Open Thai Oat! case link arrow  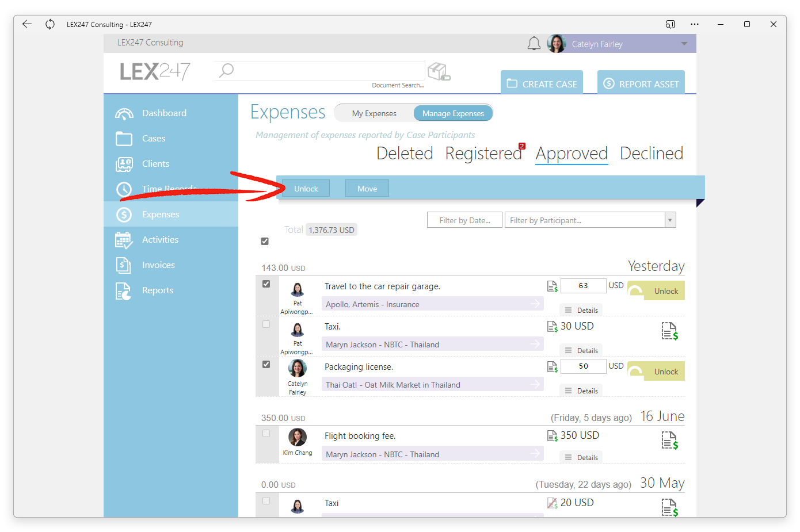tap(535, 384)
